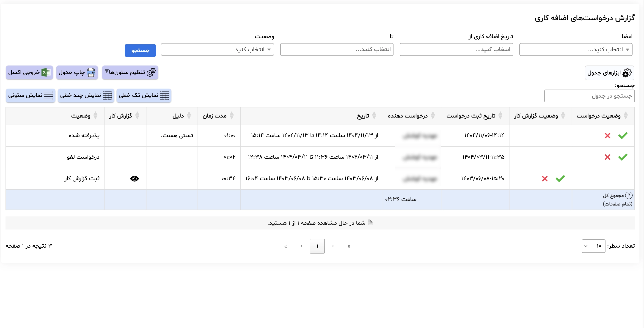Export the report to Excel

29,72
